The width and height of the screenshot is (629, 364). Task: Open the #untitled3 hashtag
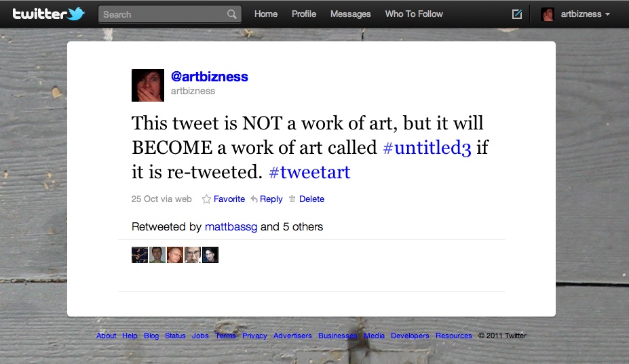(427, 148)
